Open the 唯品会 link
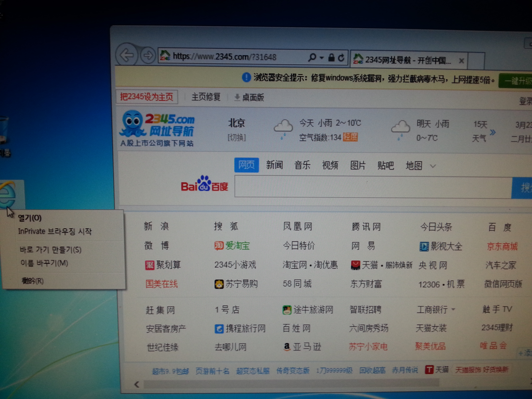 493,346
